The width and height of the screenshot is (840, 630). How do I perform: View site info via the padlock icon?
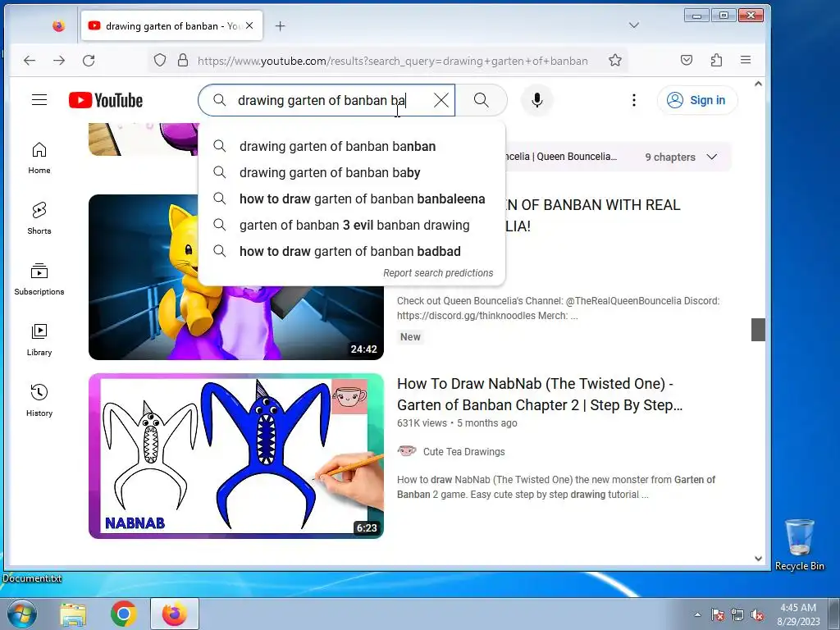point(183,60)
